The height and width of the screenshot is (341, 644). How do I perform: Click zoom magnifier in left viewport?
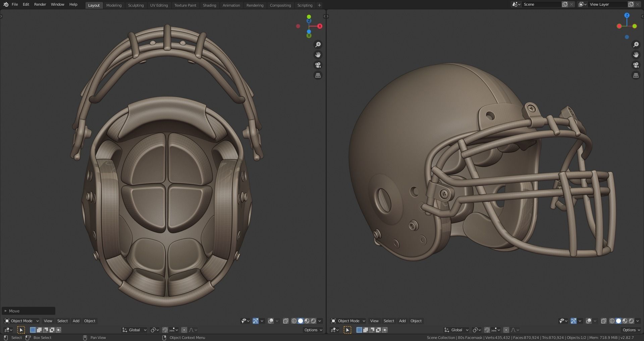(318, 45)
